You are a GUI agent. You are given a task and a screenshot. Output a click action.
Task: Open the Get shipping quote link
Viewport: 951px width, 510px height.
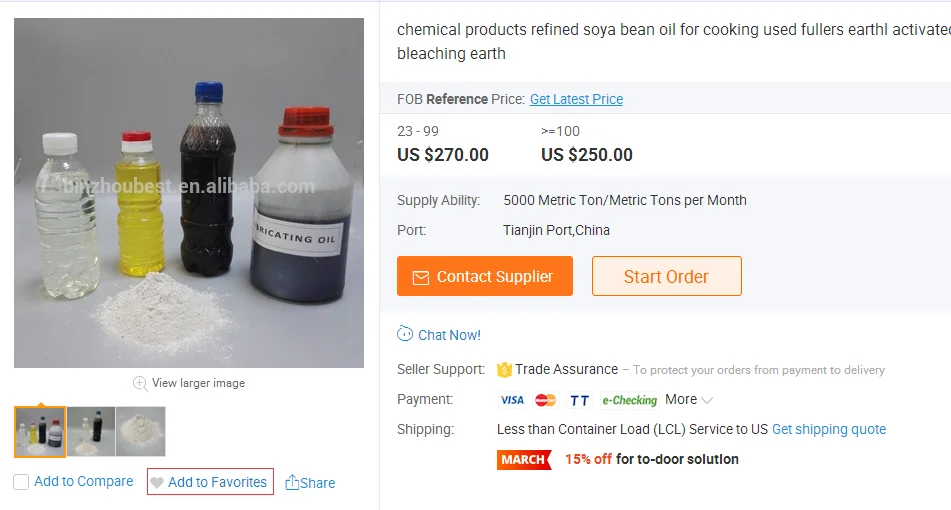[829, 429]
